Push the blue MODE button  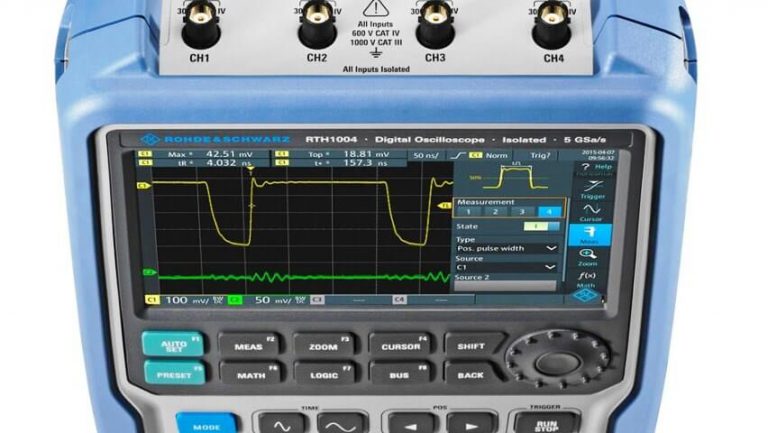pyautogui.click(x=206, y=424)
